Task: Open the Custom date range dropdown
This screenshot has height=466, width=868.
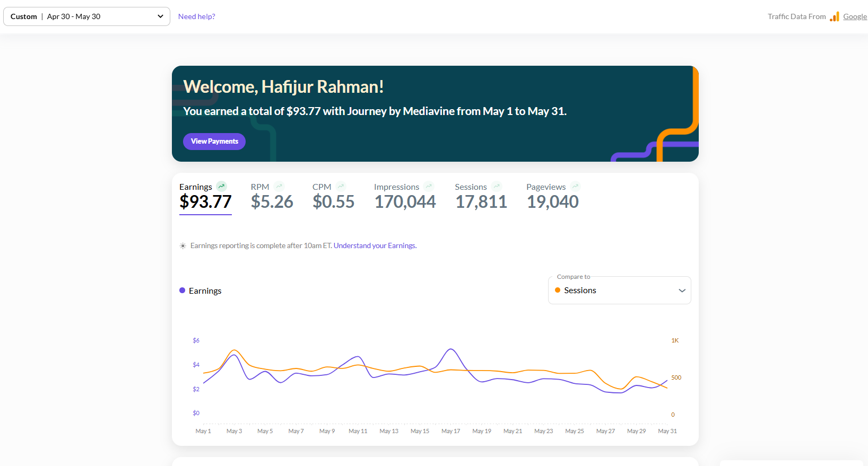Action: 86,16
